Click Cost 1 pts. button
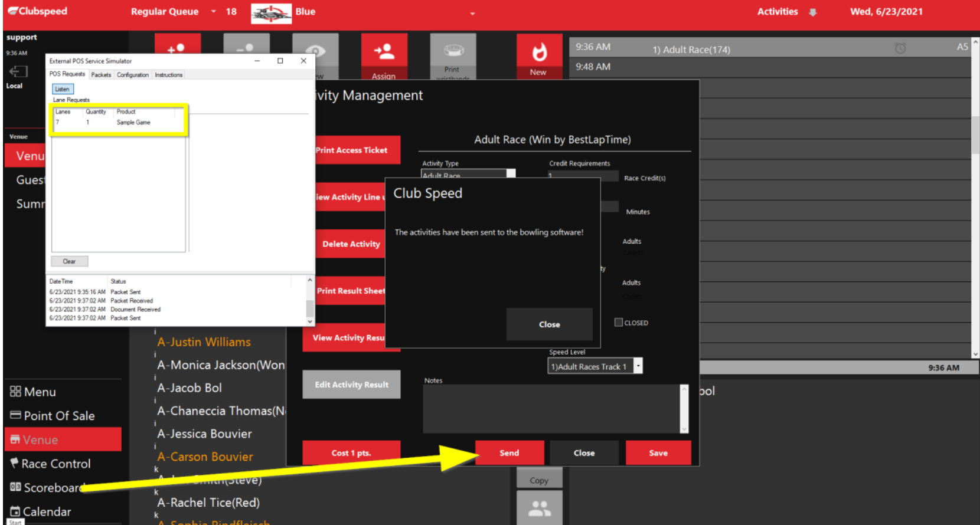Viewport: 980px width, 525px height. click(x=352, y=453)
